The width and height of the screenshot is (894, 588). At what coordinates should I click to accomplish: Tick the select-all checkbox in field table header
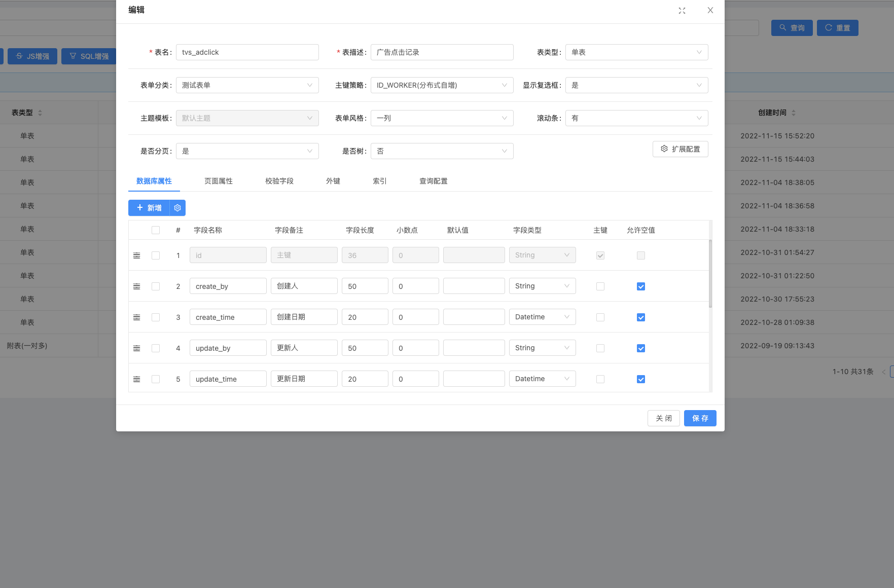click(x=156, y=230)
